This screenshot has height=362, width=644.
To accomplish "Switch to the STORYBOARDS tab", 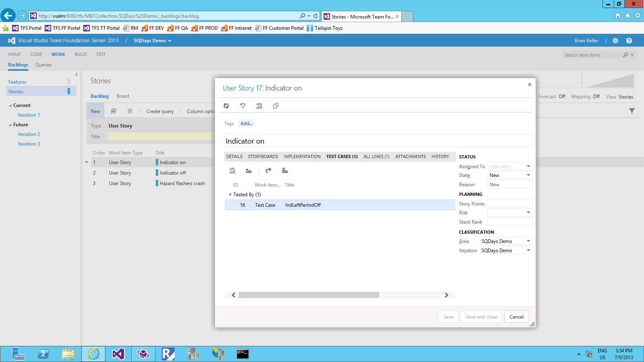I will pyautogui.click(x=263, y=156).
